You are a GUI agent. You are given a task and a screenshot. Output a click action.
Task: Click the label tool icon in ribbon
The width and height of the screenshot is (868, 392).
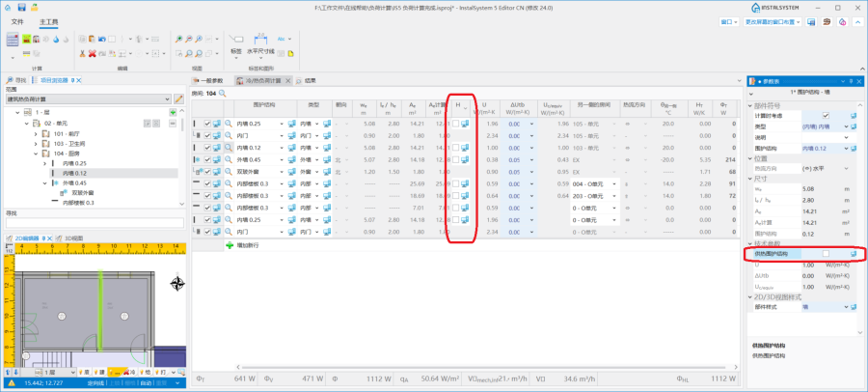pos(236,44)
